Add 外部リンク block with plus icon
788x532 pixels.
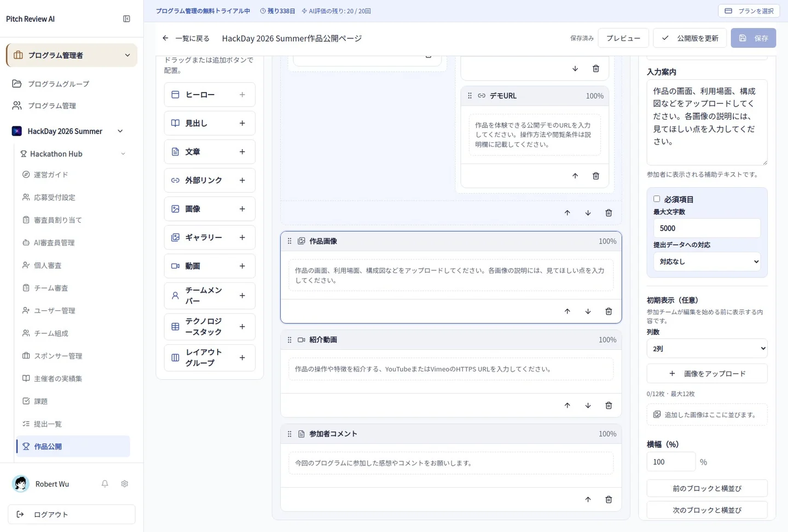tap(242, 180)
